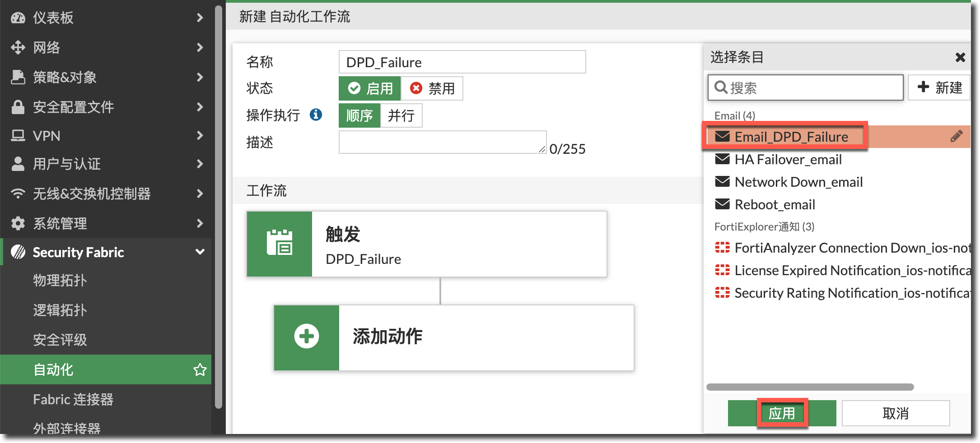Open the 物理拓扑 menu item
980x443 pixels.
point(60,280)
